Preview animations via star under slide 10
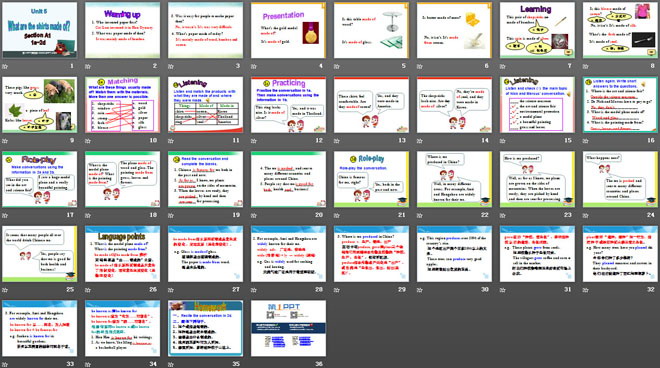This screenshot has width=660, height=368. coord(88,141)
